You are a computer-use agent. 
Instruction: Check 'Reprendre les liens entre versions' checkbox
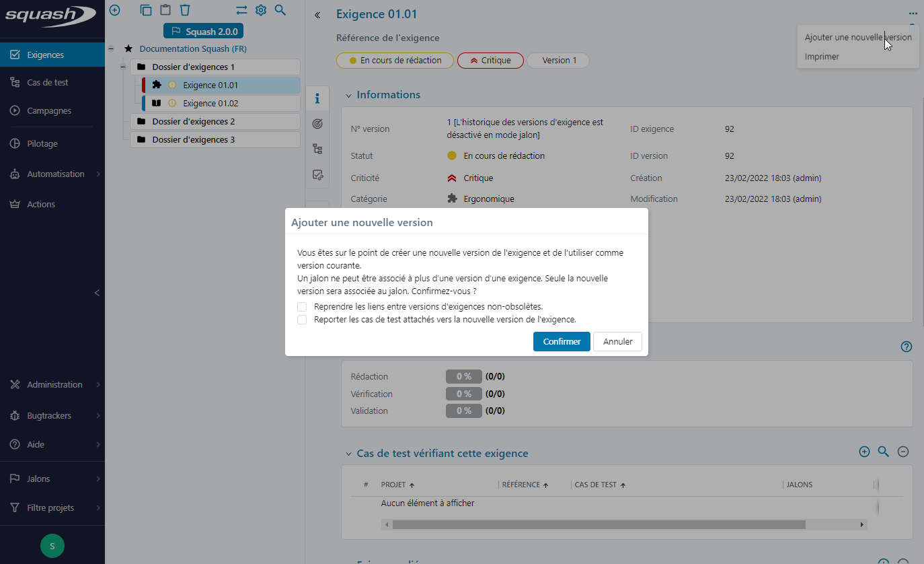tap(303, 307)
